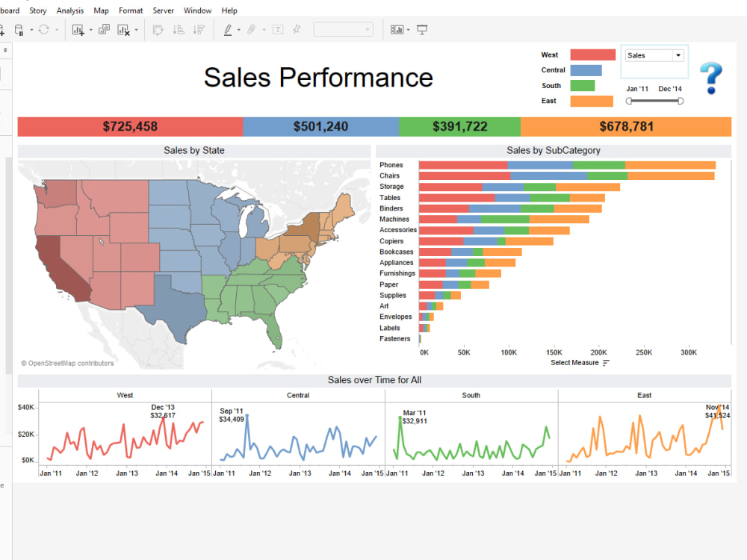Open the Sales measure dropdown
This screenshot has width=747, height=560.
[x=678, y=55]
